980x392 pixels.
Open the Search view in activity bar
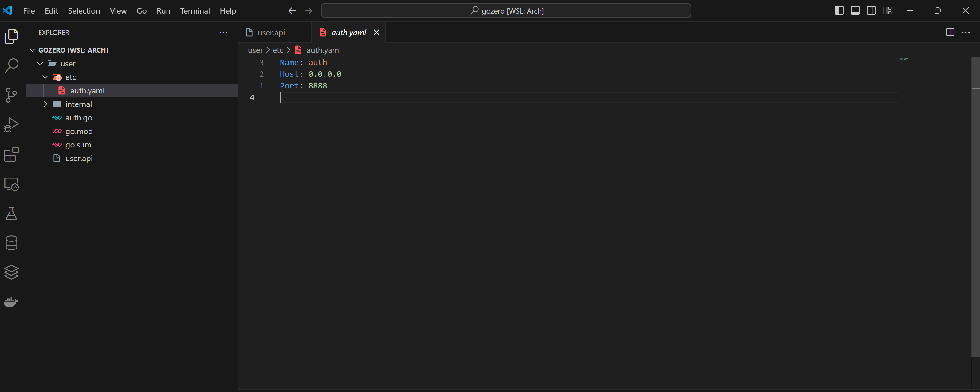coord(11,65)
